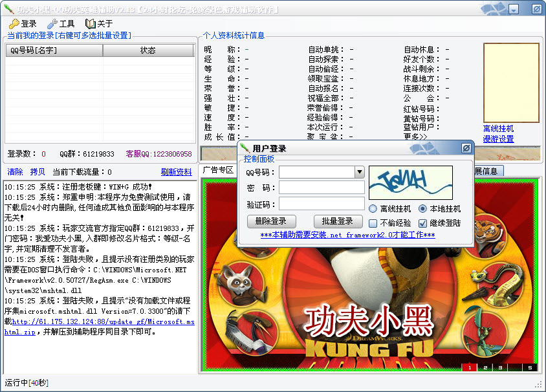Open the Microsoft.mshtml.zip download link in log
Screen dimensions: 546x392
click(104, 322)
